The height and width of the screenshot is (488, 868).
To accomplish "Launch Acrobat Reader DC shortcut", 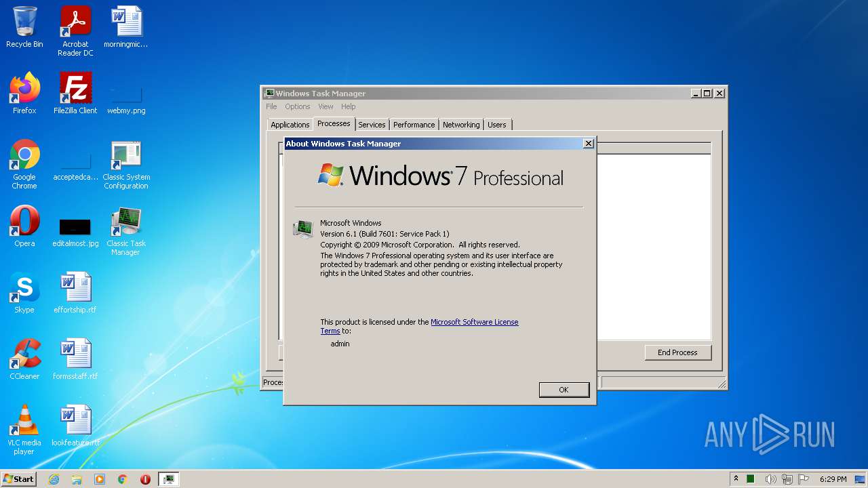I will point(75,30).
